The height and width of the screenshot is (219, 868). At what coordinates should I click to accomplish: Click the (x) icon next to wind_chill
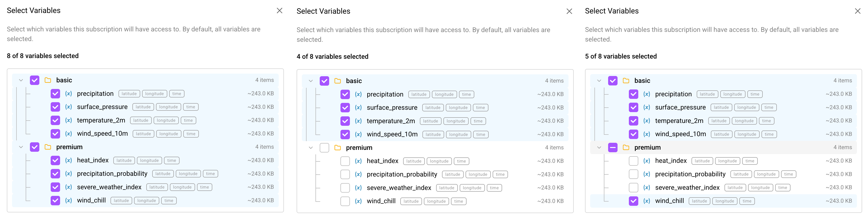coord(68,200)
